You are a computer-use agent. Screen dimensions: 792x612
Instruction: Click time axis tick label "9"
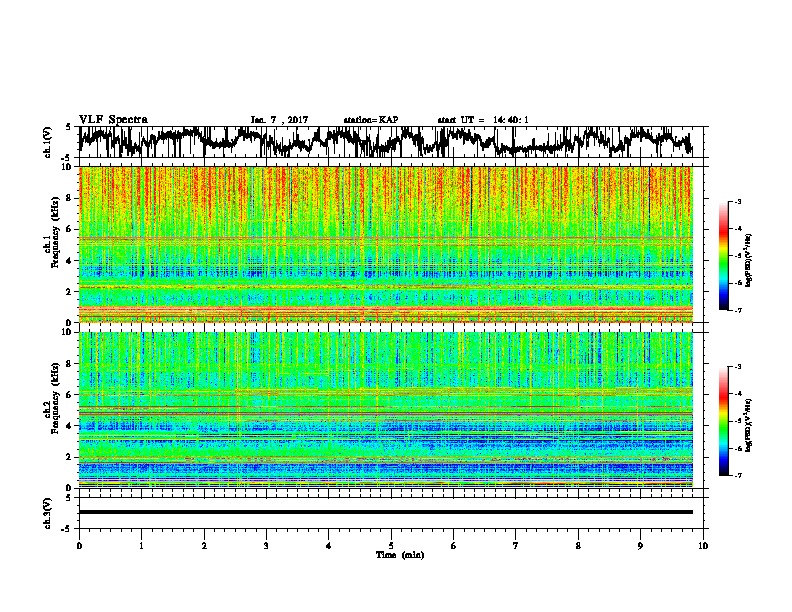coord(640,546)
